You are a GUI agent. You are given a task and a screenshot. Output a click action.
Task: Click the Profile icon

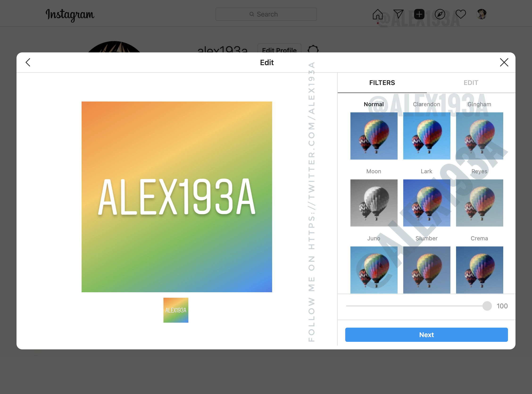tap(481, 14)
